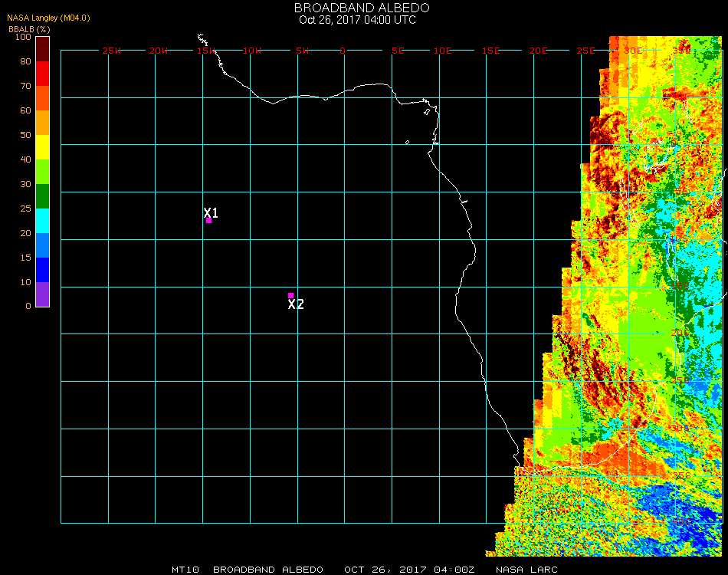Click the dark green 25-30% legend swatch
The height and width of the screenshot is (575, 728).
click(x=43, y=196)
